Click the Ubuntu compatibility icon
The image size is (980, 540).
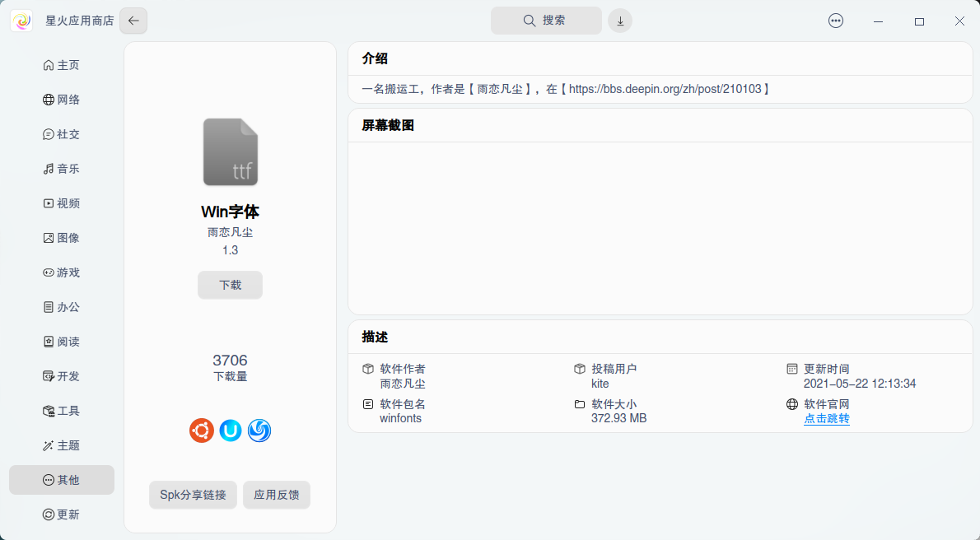[201, 430]
